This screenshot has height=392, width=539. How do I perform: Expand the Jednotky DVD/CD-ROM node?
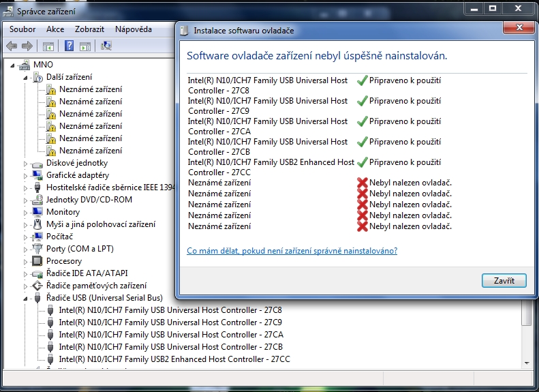coord(25,200)
